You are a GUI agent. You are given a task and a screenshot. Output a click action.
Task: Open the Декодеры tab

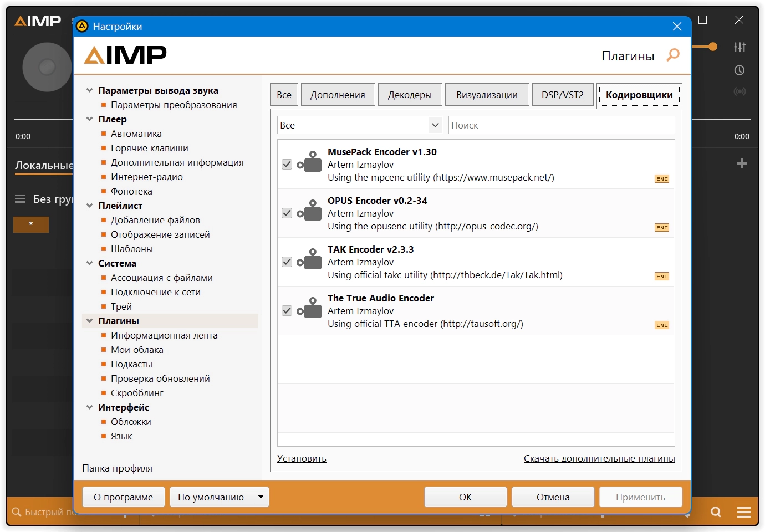410,95
